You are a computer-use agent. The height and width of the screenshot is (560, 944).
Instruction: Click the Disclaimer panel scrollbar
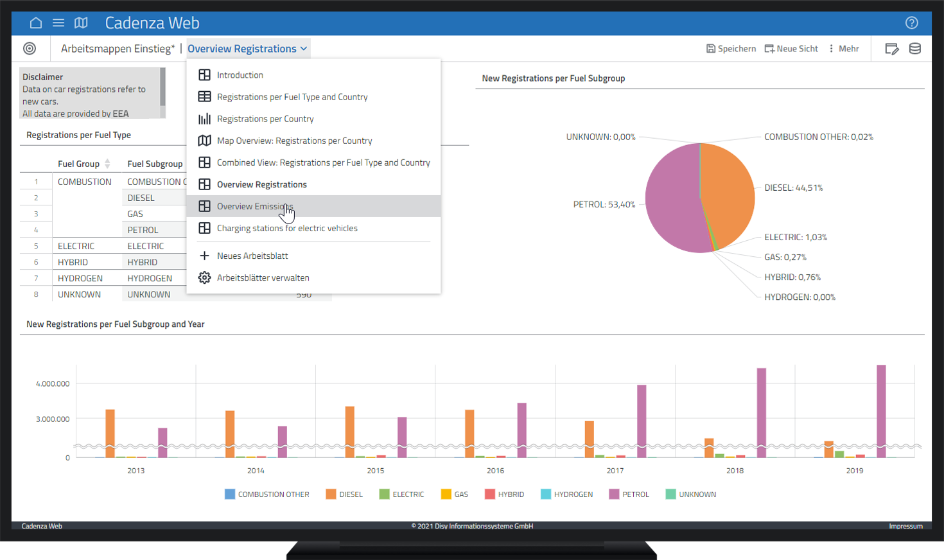pyautogui.click(x=163, y=87)
